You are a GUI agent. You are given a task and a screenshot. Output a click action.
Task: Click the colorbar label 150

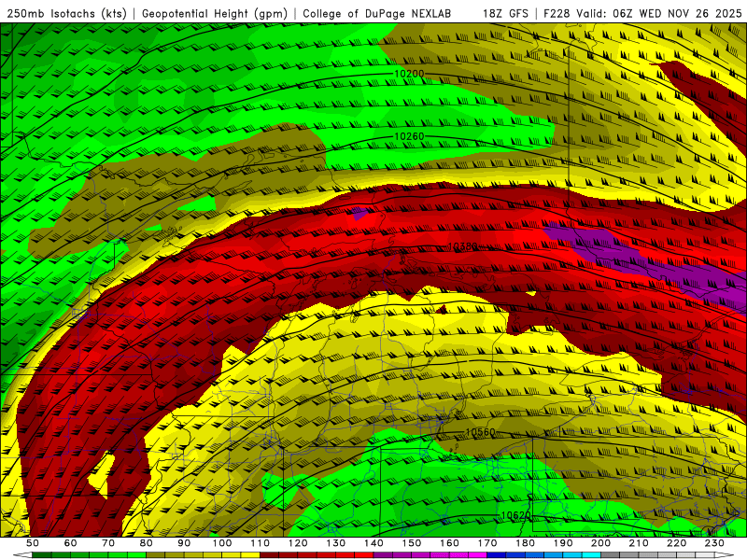pos(411,543)
